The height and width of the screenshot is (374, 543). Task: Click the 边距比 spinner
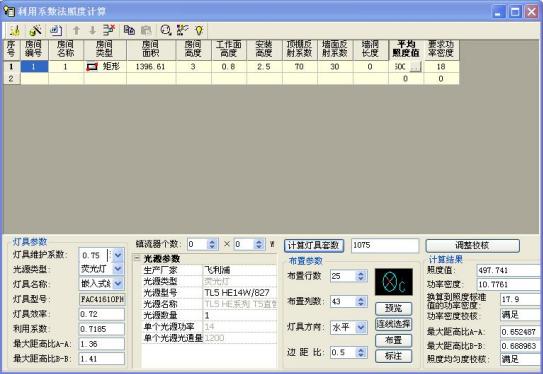(361, 353)
